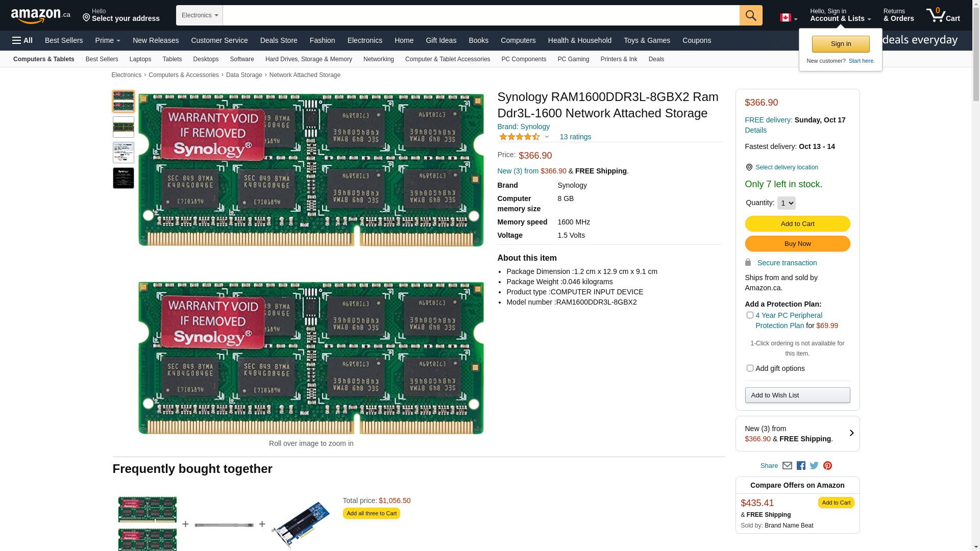Click the Amazon.ca logo
The width and height of the screenshot is (980, 551).
[x=40, y=16]
